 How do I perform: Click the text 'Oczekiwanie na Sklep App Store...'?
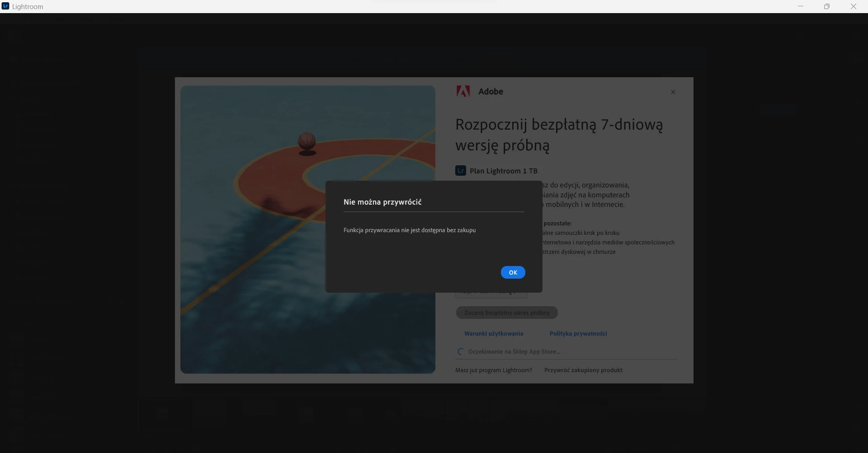point(514,351)
